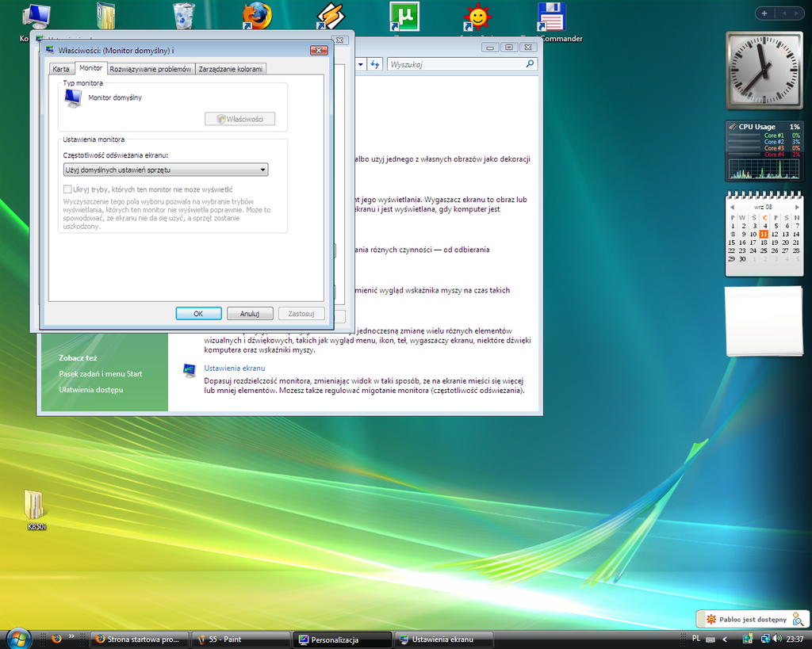The width and height of the screenshot is (812, 649).
Task: Open Winamp desktop shortcut
Action: tap(330, 16)
